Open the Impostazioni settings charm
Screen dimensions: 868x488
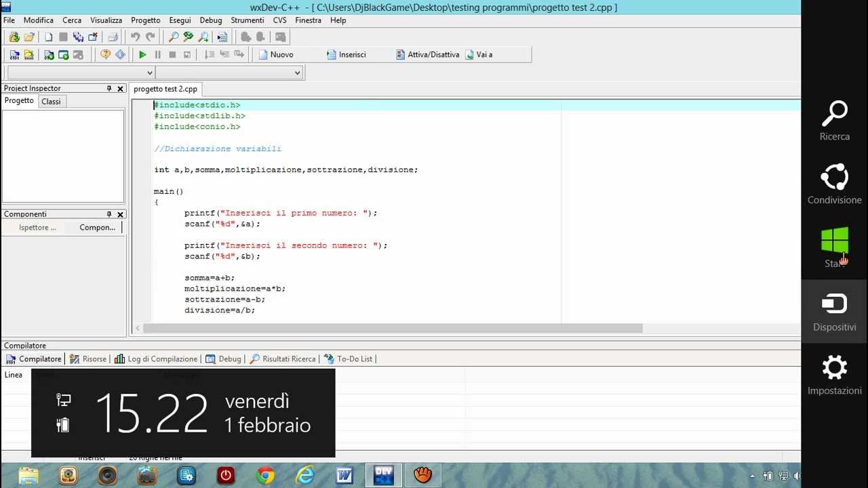tap(835, 375)
